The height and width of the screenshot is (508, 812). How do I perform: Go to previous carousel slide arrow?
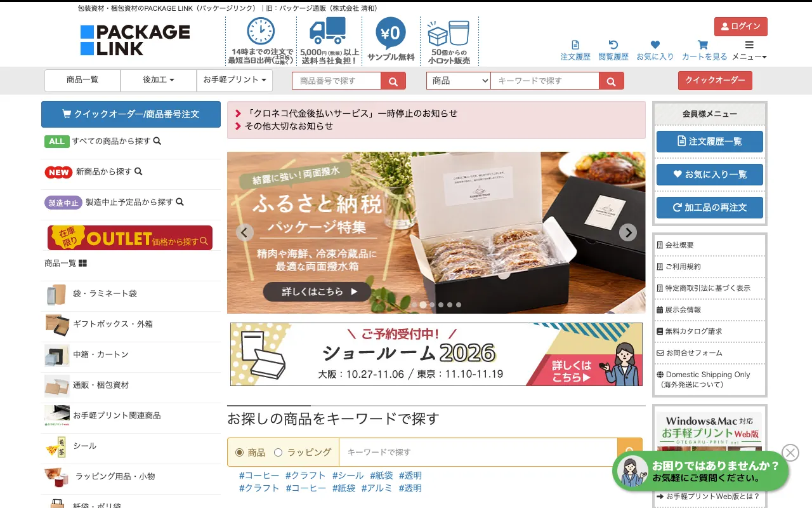245,232
